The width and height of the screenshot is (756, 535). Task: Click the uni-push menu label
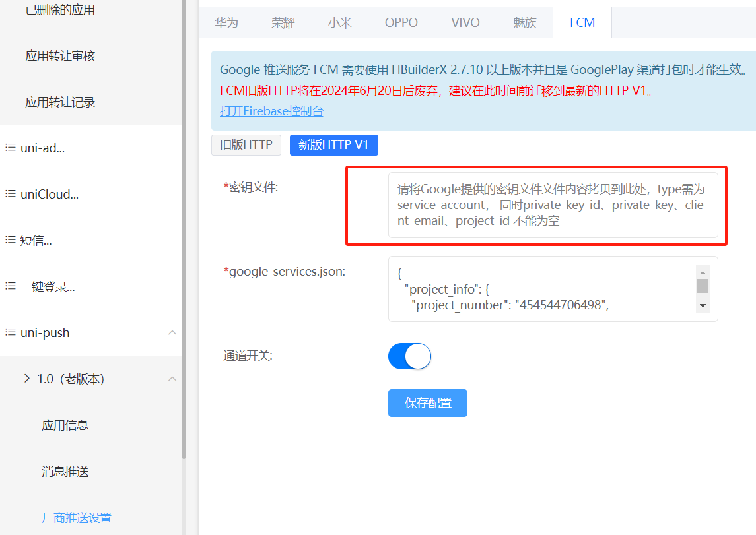click(45, 332)
